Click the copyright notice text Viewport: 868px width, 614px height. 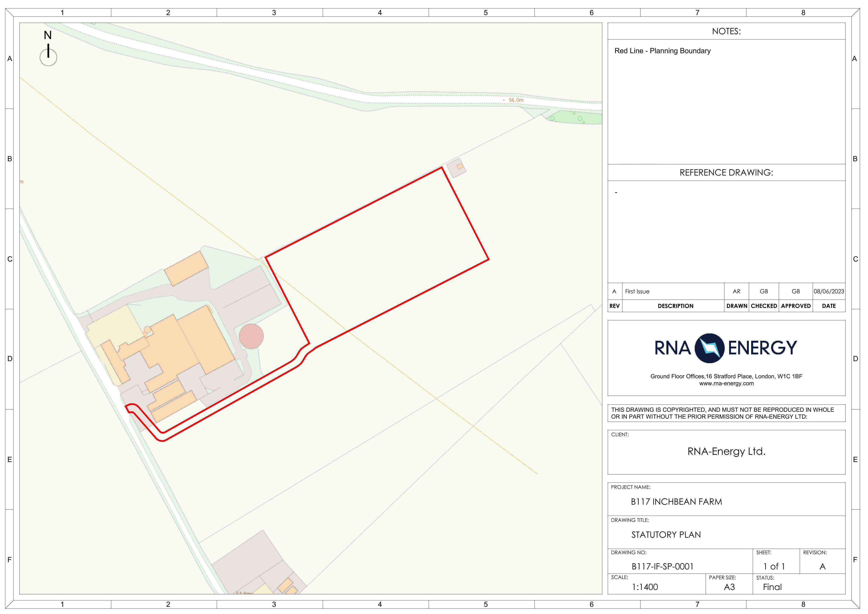722,413
